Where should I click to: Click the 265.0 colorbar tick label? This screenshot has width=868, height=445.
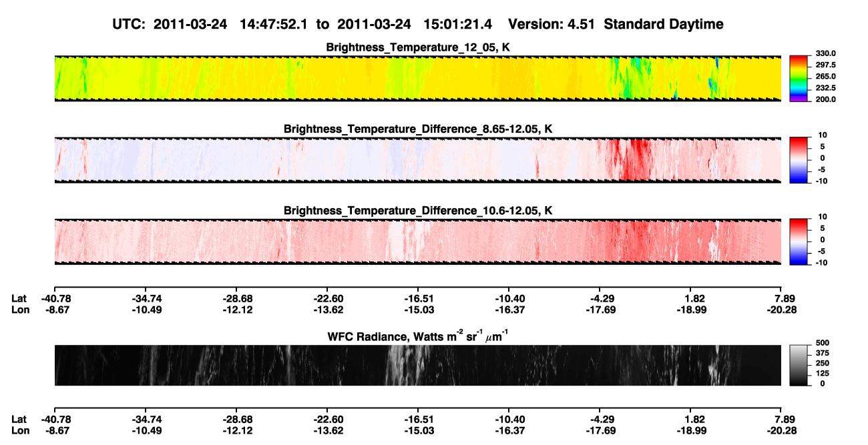825,77
